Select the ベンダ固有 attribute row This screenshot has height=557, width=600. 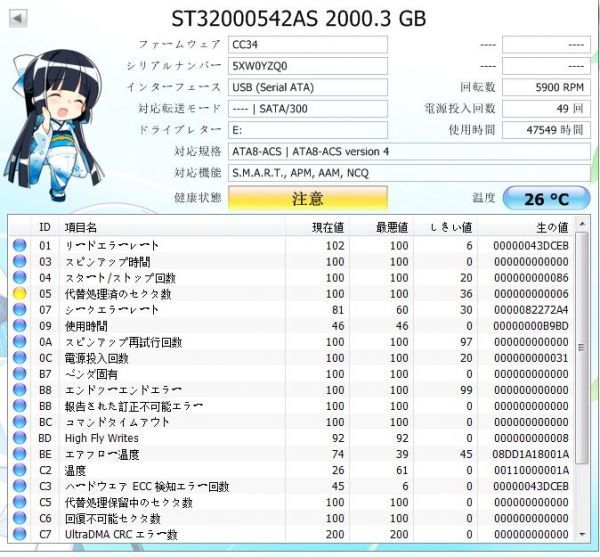pyautogui.click(x=291, y=374)
